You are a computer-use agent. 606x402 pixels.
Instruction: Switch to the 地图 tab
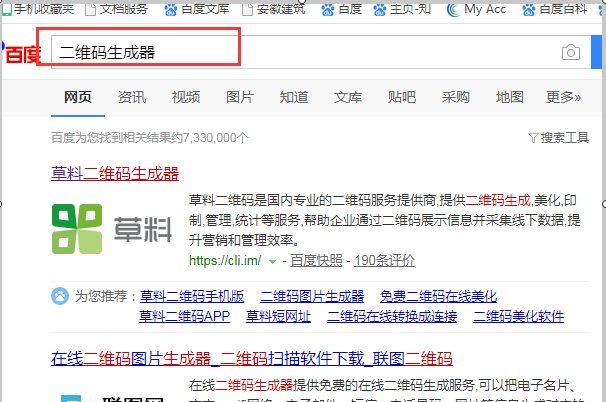(510, 97)
